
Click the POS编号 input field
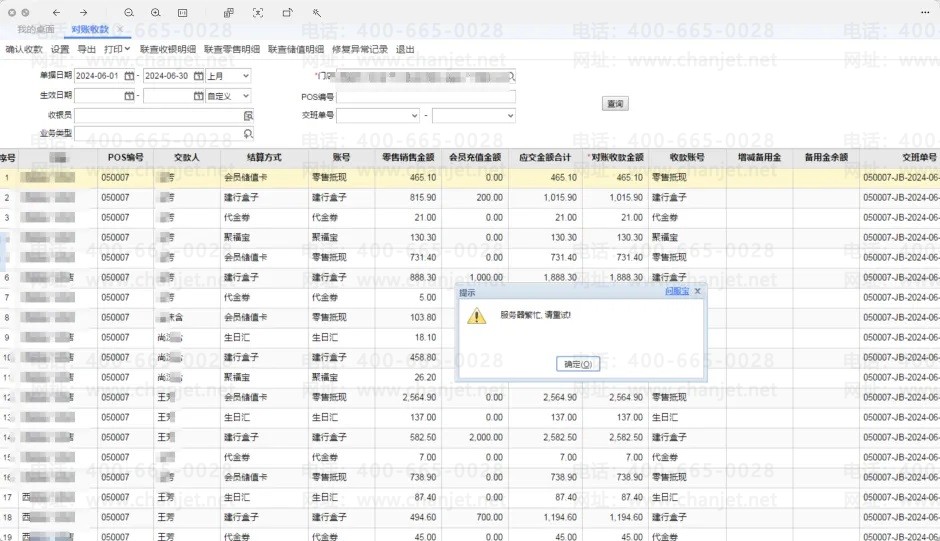pos(426,97)
